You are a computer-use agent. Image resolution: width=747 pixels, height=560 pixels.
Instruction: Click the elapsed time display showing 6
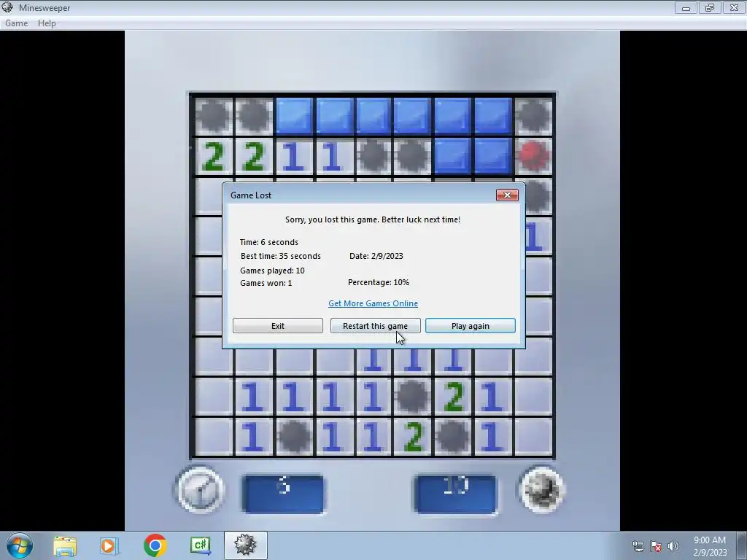tap(284, 494)
